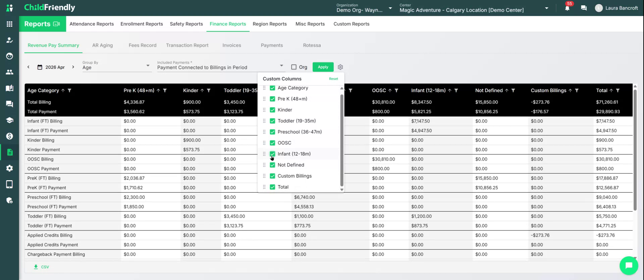Open the column settings gear icon
644x280 pixels.
coord(340,67)
